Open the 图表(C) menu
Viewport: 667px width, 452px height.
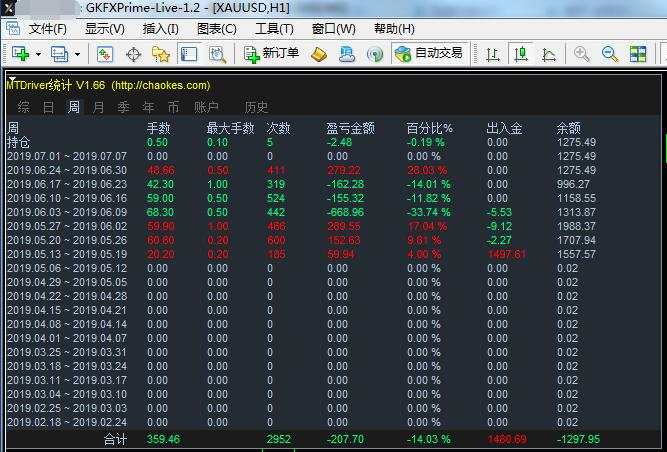click(217, 29)
